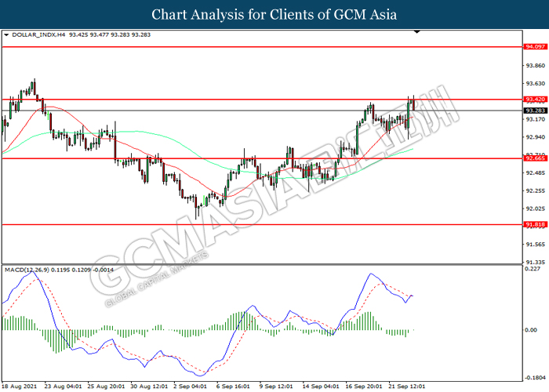Click the 21 Sep 12:01 time label
Viewport: 549px width, 392px height.
pyautogui.click(x=407, y=387)
